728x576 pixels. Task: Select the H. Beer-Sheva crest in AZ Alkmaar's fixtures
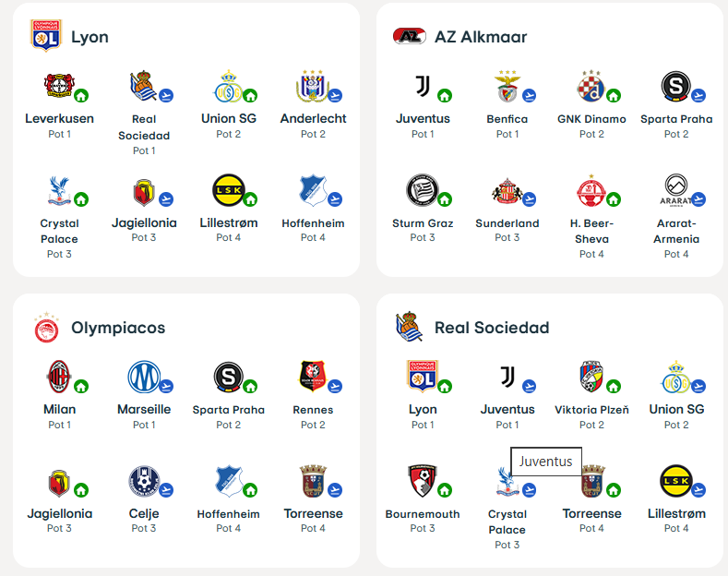591,190
